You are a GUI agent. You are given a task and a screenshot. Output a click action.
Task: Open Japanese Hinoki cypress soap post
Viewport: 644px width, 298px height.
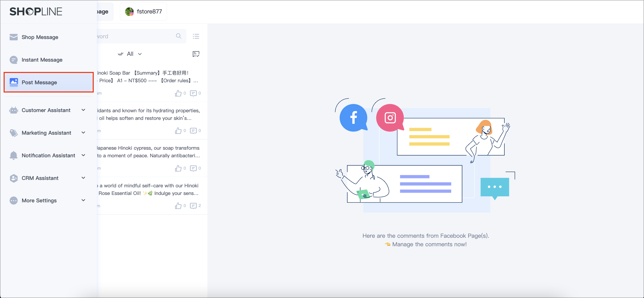point(152,158)
